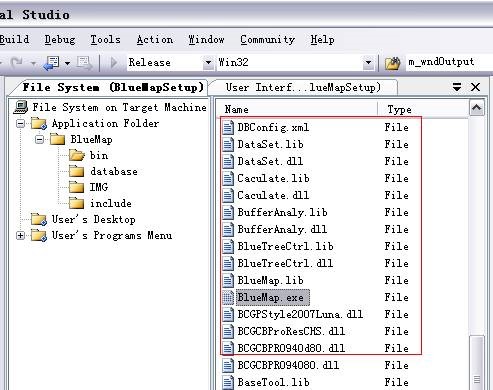493x390 pixels.
Task: Select the Application Folder icon
Action: [x=39, y=124]
